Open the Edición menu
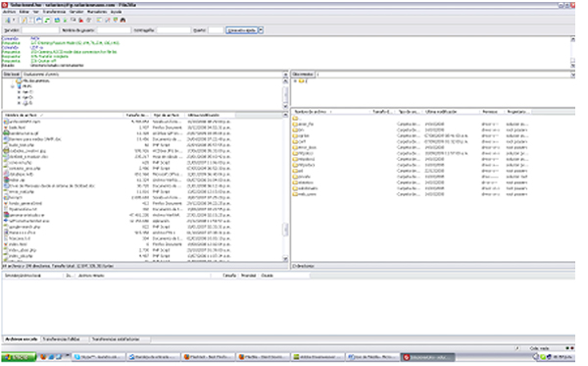This screenshot has height=366, width=588. 24,12
